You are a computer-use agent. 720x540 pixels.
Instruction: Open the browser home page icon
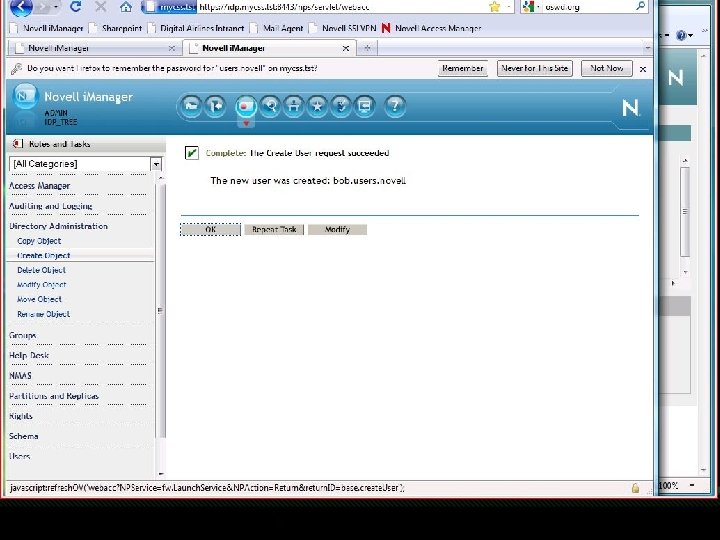125,6
